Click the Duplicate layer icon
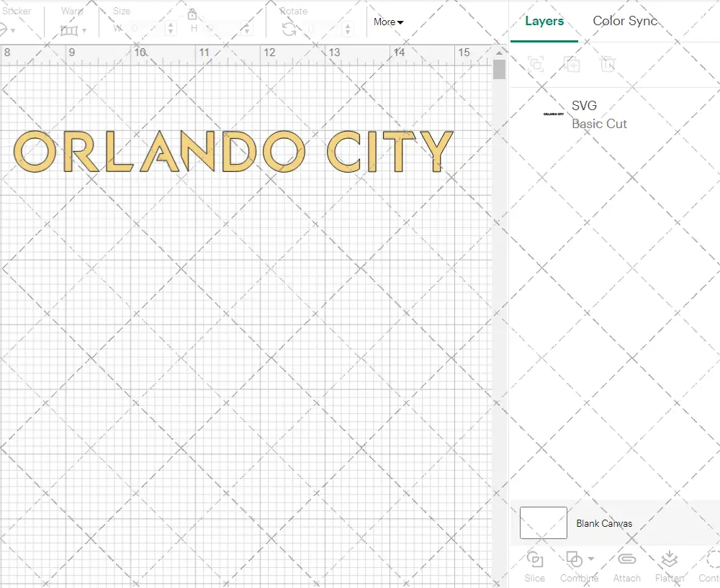Screen dimensions: 720x588 click(572, 64)
